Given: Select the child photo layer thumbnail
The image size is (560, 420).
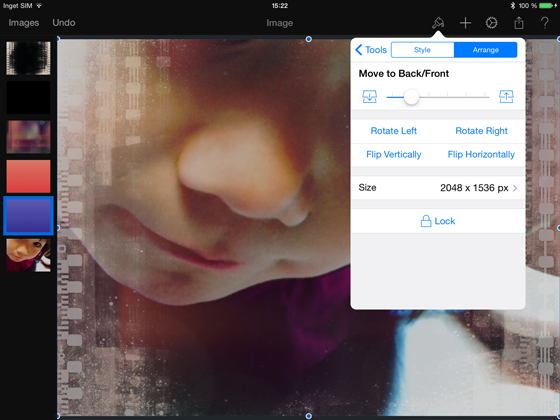Looking at the screenshot, I should pos(28,255).
